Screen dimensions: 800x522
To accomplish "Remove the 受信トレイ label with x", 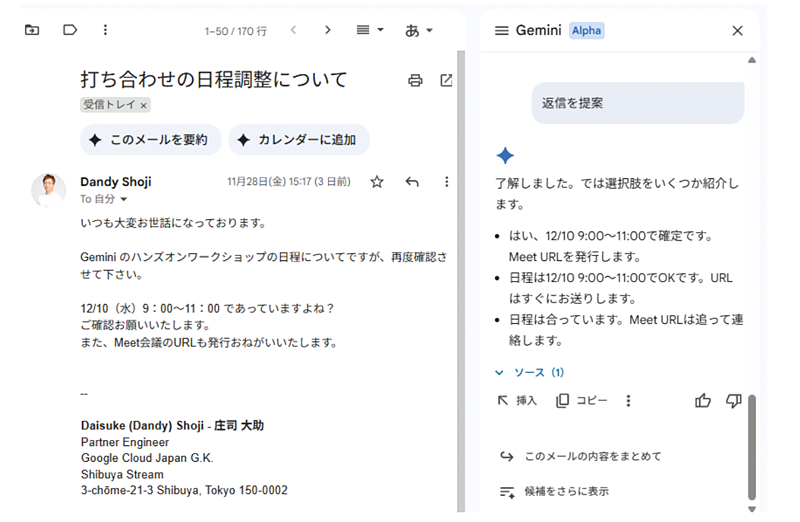I will [143, 105].
